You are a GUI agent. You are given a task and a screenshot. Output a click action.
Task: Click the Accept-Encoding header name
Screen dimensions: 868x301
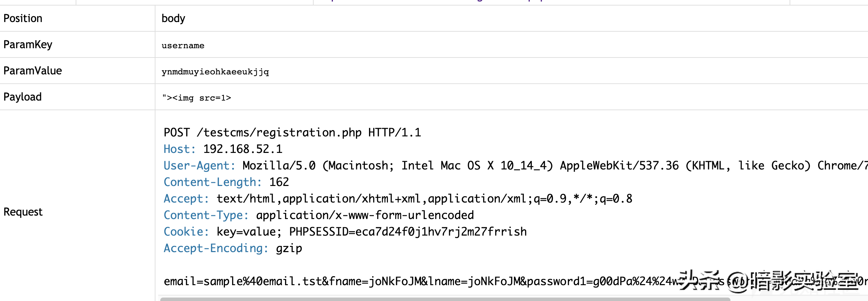click(216, 248)
